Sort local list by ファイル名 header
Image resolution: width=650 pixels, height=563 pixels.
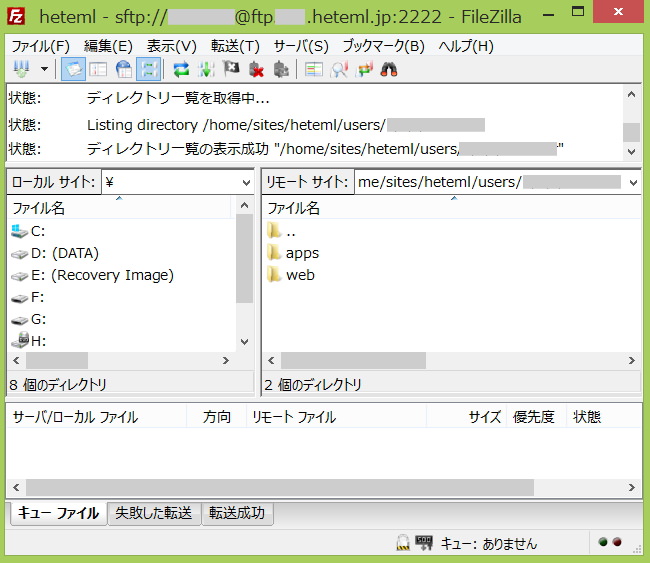tap(119, 208)
